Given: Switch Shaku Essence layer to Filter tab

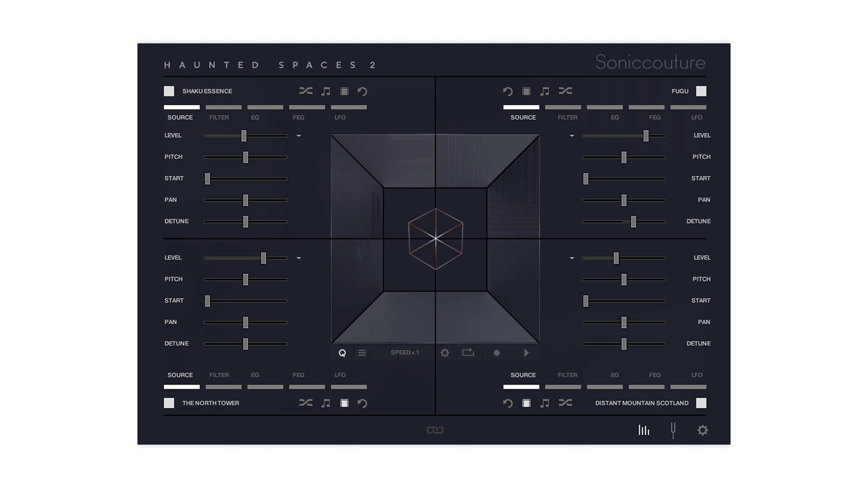Looking at the screenshot, I should (x=219, y=117).
